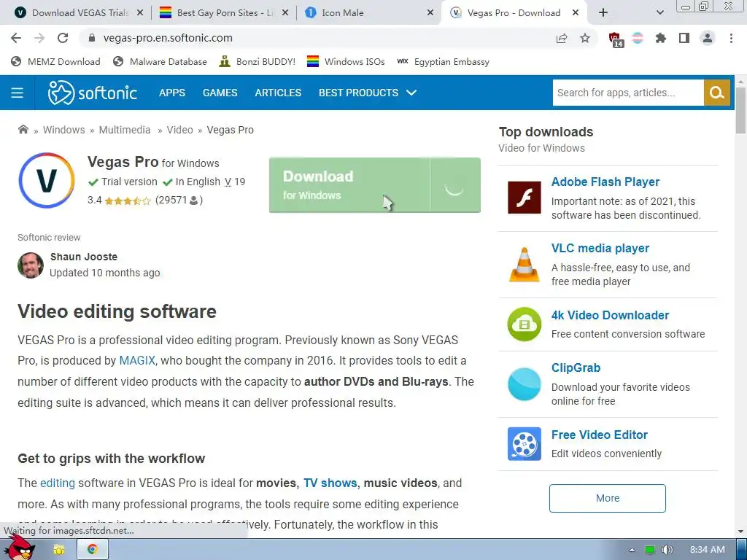Toggle the browser side panel icon
Screen dimensions: 747x560
click(684, 38)
